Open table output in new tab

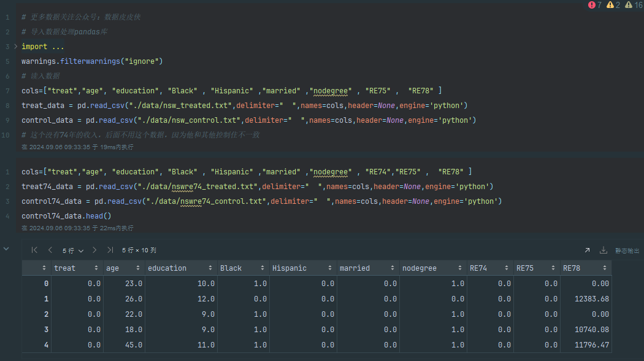tap(587, 250)
